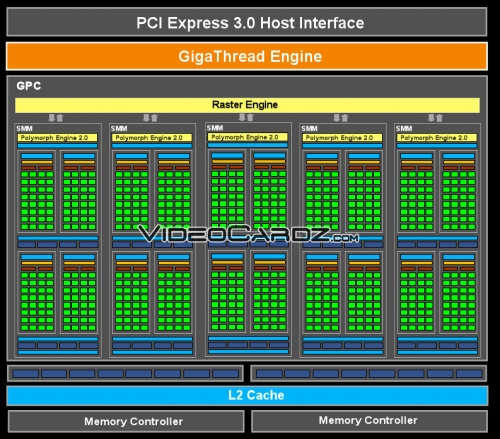
Task: Click the arrows icon above the last SMM
Action: coord(435,118)
